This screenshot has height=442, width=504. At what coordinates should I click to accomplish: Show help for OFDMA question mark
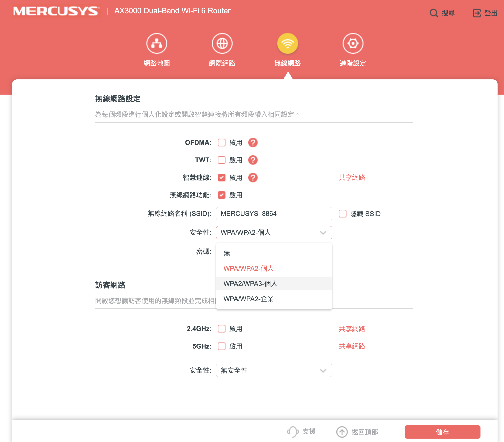point(253,143)
